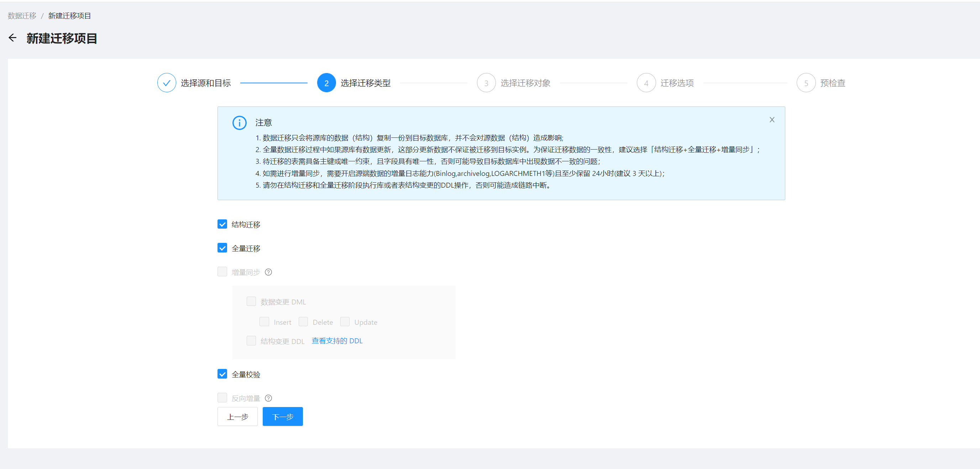The width and height of the screenshot is (980, 469).
Task: Check the 数据变更 DML checkbox
Action: tap(251, 302)
